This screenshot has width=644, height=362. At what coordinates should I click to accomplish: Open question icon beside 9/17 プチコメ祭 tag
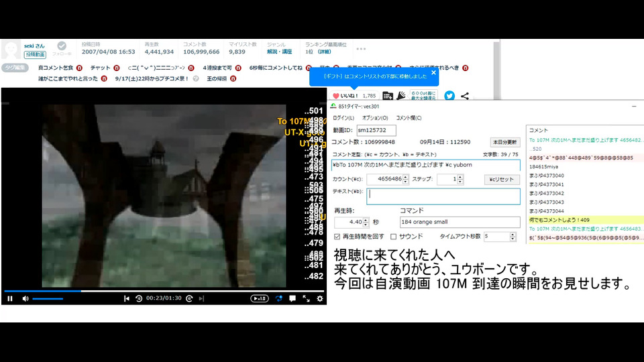[x=196, y=78]
